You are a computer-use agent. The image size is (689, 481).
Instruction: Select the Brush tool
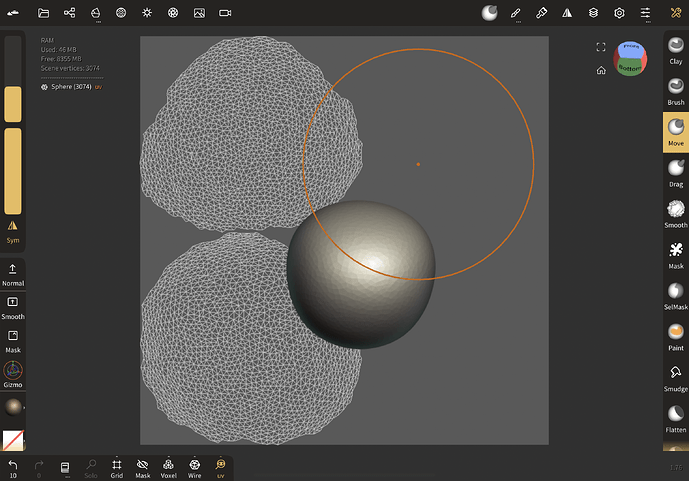676,91
